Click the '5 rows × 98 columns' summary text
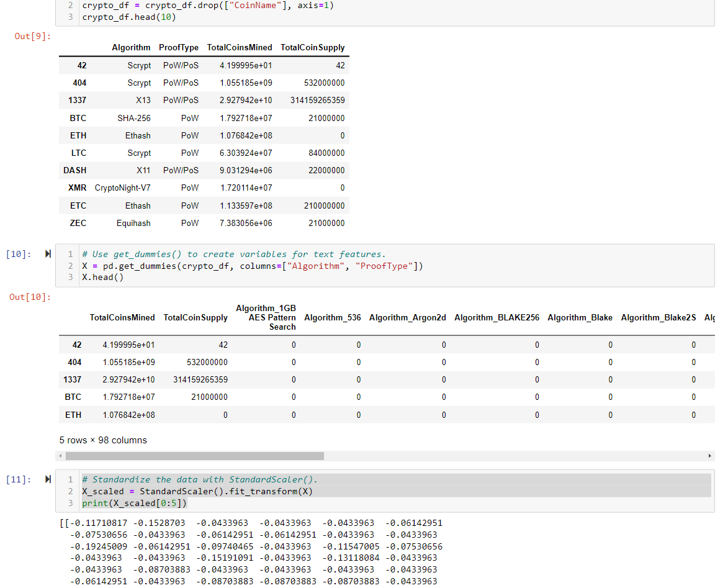 [103, 440]
